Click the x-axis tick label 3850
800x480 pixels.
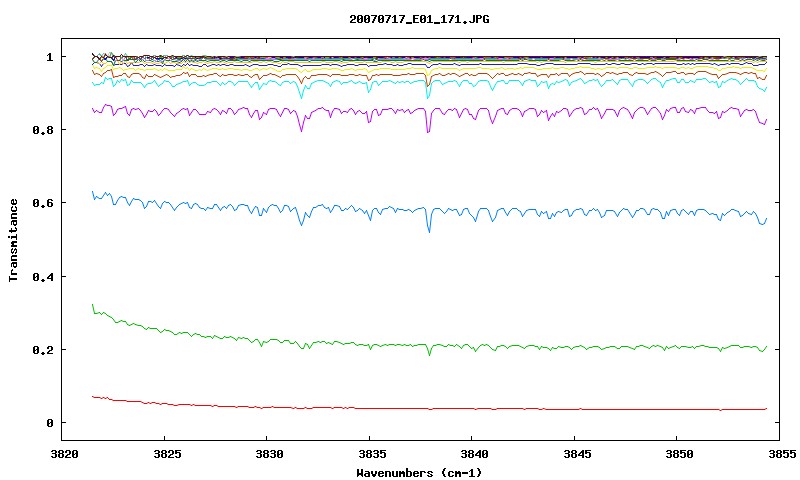coord(680,454)
